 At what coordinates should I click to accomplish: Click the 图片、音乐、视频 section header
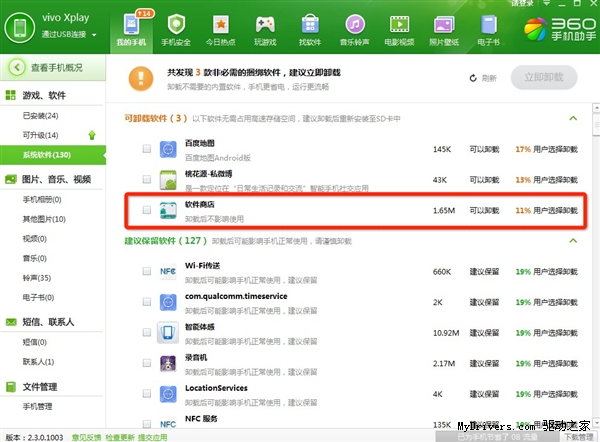click(x=56, y=179)
